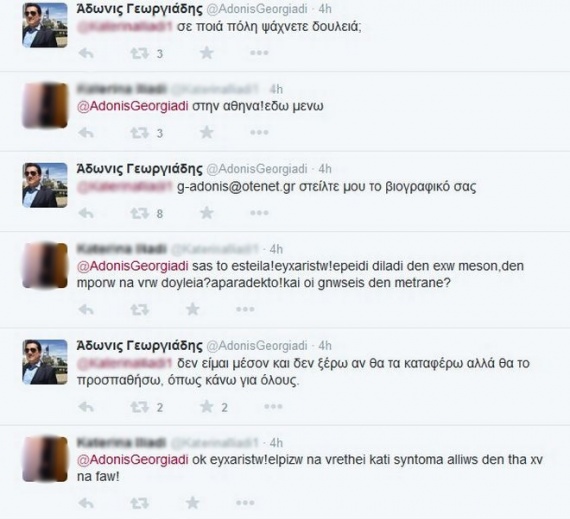Favorite the 'στην αθηνα' reply tweet

pos(206,132)
